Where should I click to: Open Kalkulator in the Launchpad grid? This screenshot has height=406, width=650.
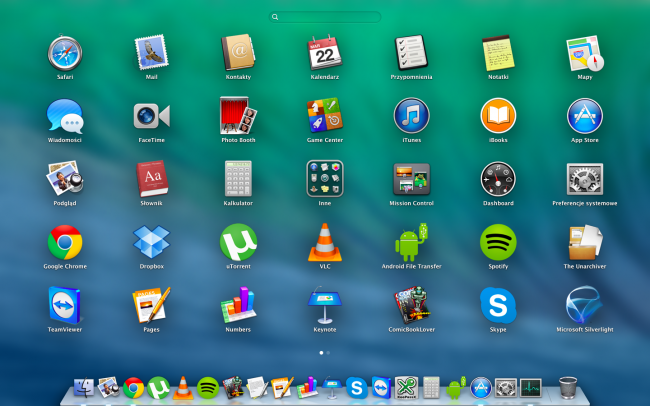point(238,178)
